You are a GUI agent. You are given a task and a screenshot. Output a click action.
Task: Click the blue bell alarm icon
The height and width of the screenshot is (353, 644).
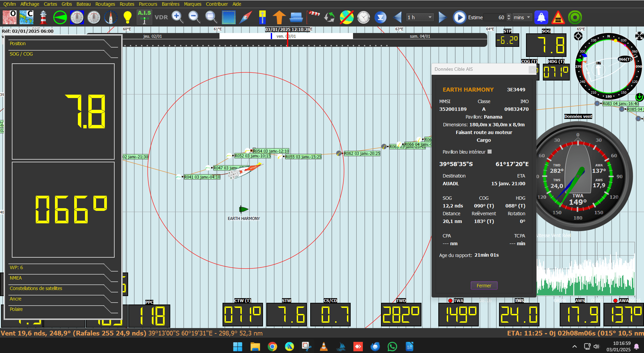541,17
